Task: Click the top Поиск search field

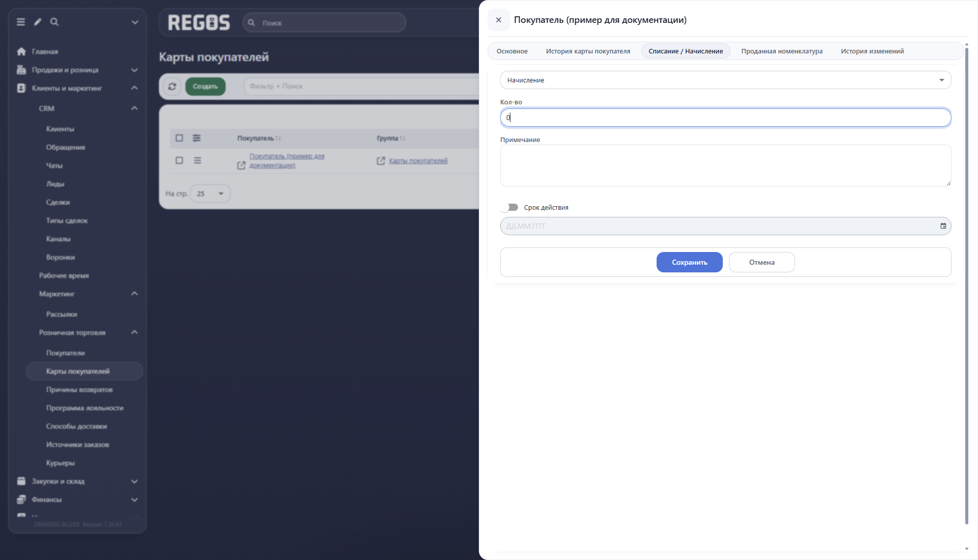Action: (324, 23)
